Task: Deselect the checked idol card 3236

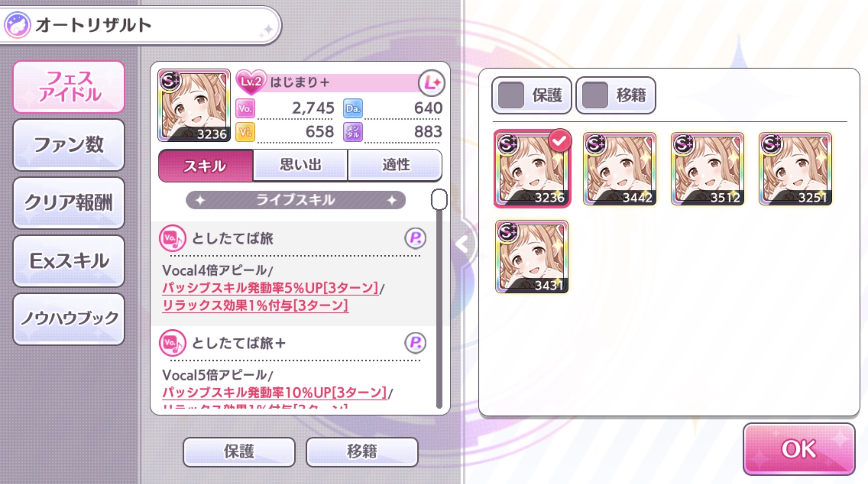Action: click(532, 168)
